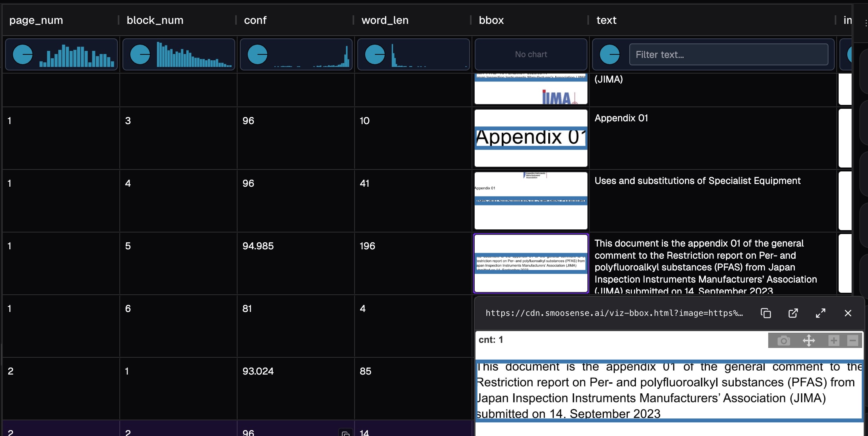Sort by the page_num column header
868x436 pixels.
click(x=36, y=20)
